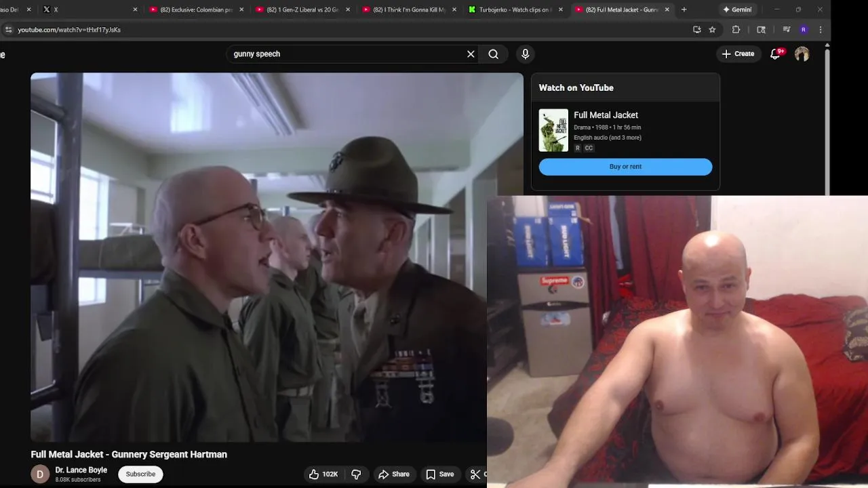Click the Watch on YouTube heading
Viewport: 868px width, 488px height.
coord(576,88)
